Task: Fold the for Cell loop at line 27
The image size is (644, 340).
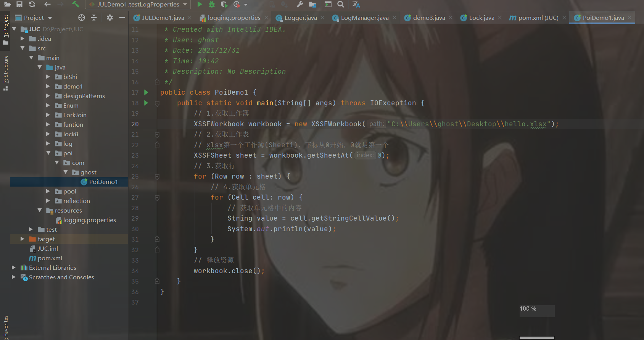Action: pyautogui.click(x=157, y=197)
